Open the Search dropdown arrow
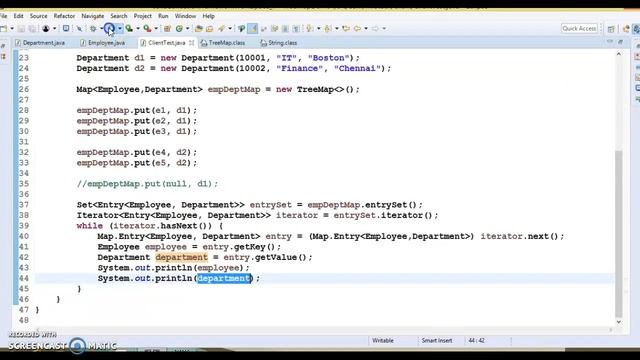This screenshot has height=360, width=640. point(230,29)
